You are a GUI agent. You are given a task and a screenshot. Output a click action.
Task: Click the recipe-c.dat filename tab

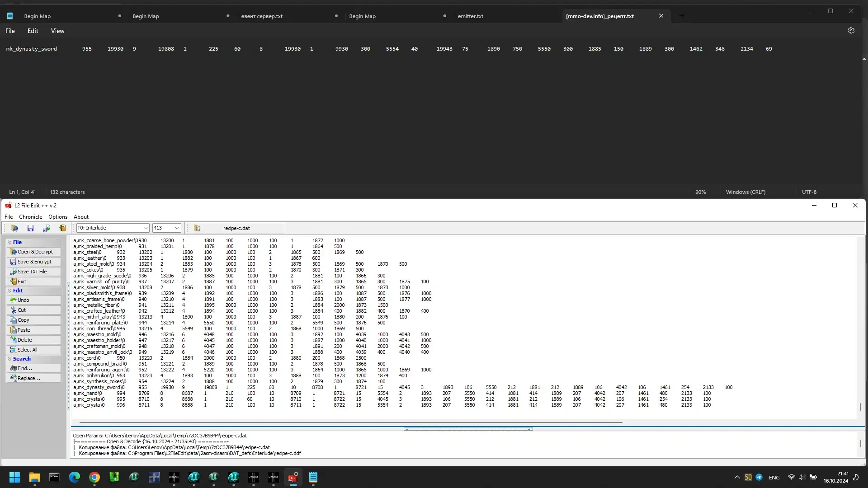[236, 228]
